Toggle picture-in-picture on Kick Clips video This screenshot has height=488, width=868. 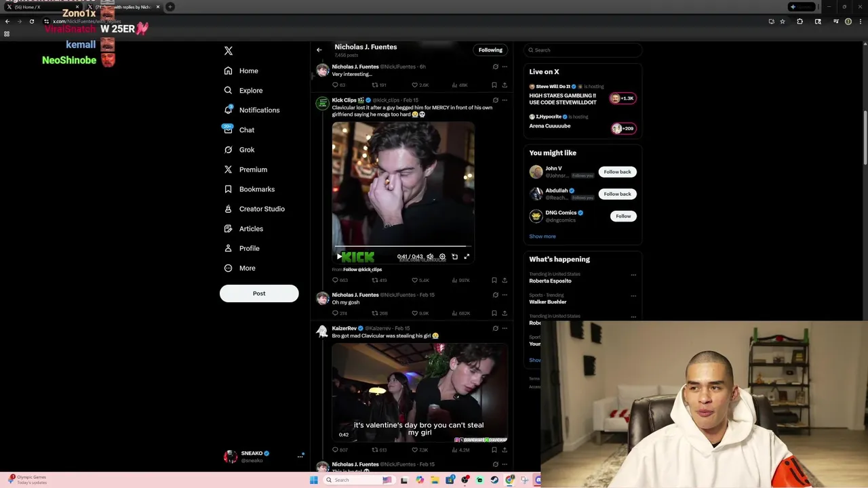pyautogui.click(x=454, y=257)
